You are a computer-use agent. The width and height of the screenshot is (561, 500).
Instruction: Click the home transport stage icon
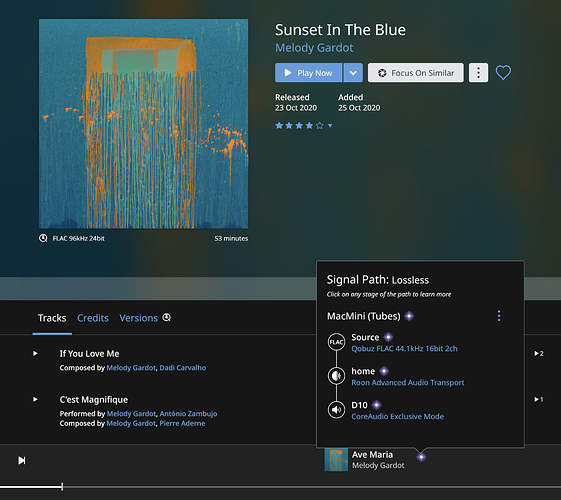pyautogui.click(x=336, y=376)
